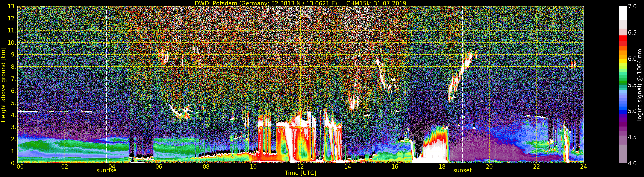
Task: Click the 'CHM15k: 31-07-2019' title text
Action: pos(376,3)
